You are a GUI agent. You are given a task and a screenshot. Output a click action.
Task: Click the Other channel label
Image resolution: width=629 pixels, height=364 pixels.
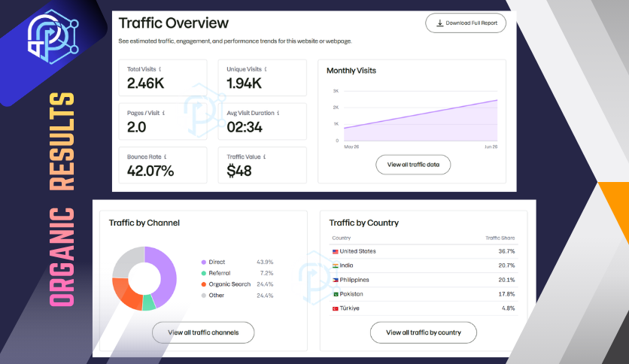[216, 296]
